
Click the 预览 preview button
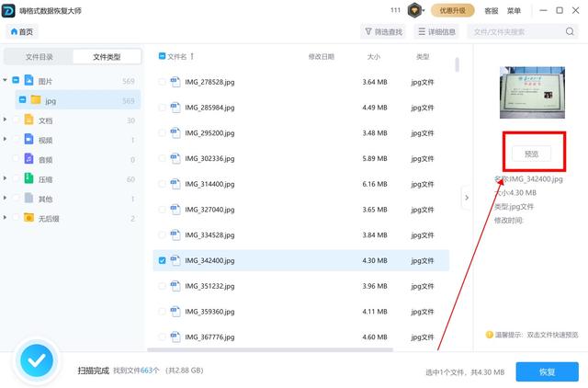coord(531,154)
